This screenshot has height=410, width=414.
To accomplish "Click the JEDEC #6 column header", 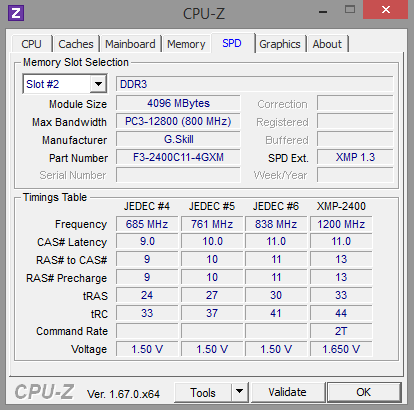I will coord(276,206).
